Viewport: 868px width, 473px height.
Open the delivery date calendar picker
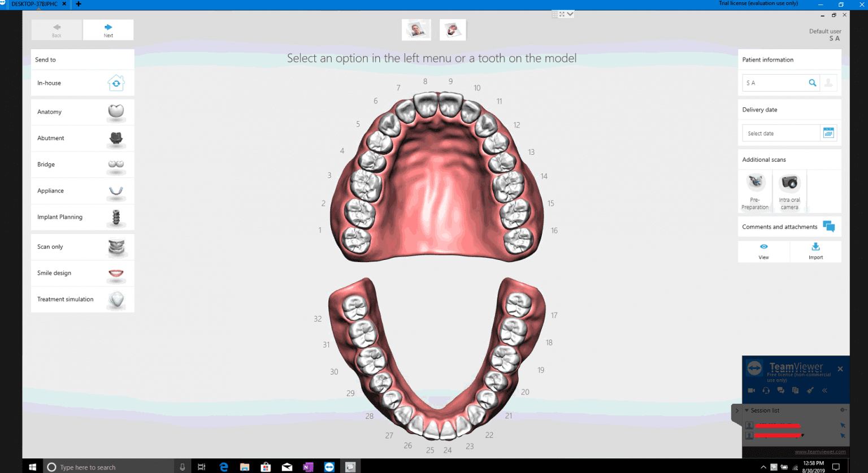pos(828,132)
